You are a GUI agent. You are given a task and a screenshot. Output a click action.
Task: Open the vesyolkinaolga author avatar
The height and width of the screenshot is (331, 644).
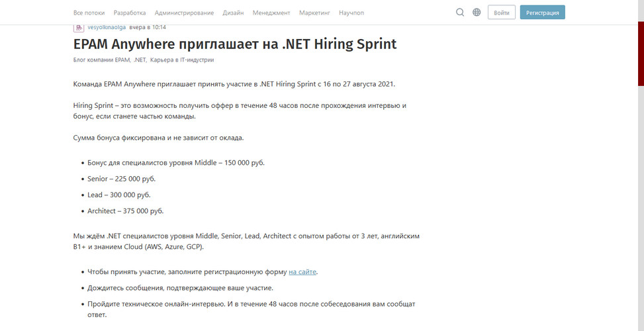point(79,28)
